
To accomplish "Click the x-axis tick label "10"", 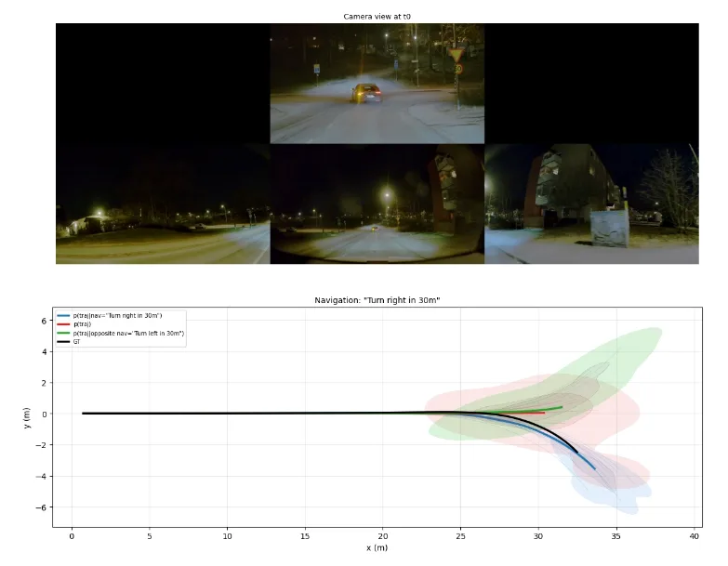I will click(227, 536).
